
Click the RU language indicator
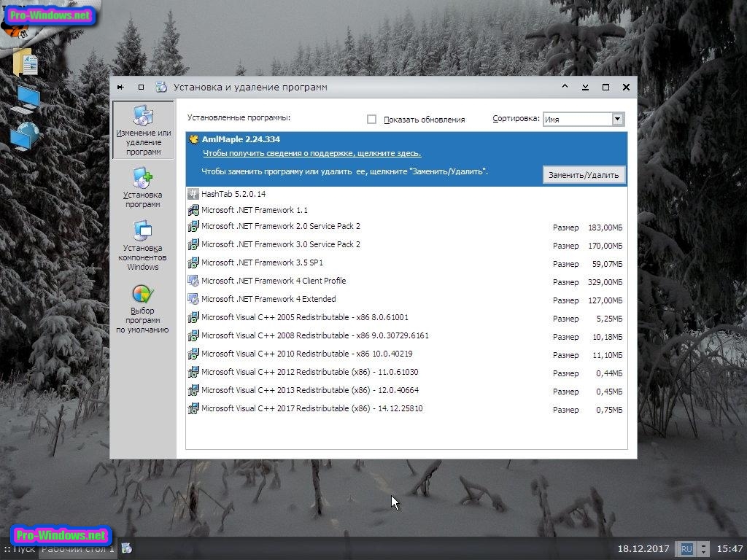[686, 549]
